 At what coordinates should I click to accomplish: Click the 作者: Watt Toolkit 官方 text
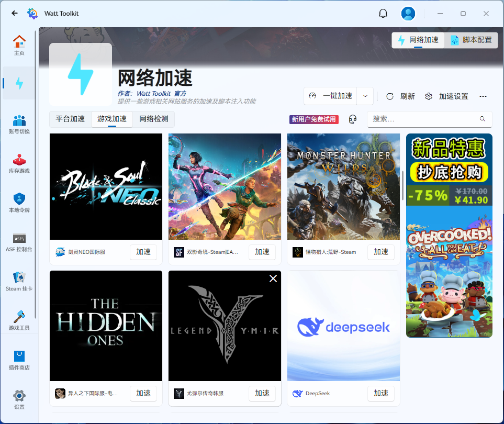[x=152, y=94]
